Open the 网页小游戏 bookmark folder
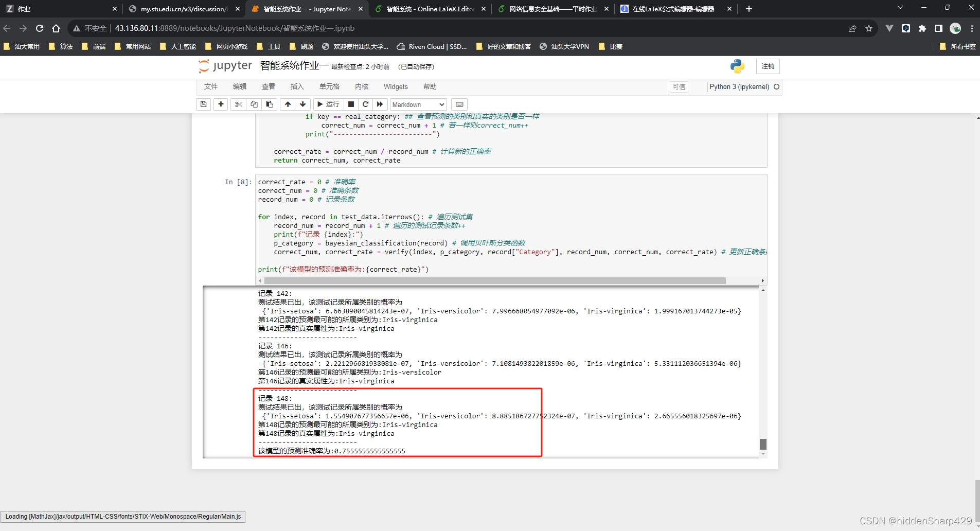980x531 pixels. coord(226,46)
